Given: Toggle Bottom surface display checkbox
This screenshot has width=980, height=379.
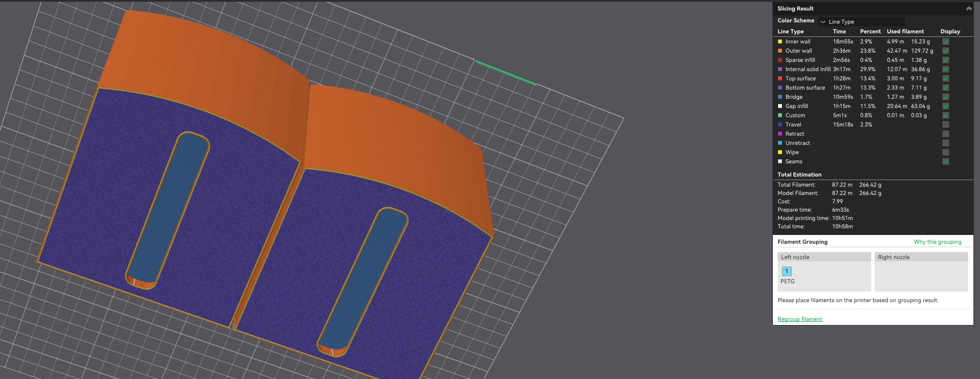Looking at the screenshot, I should [x=946, y=88].
